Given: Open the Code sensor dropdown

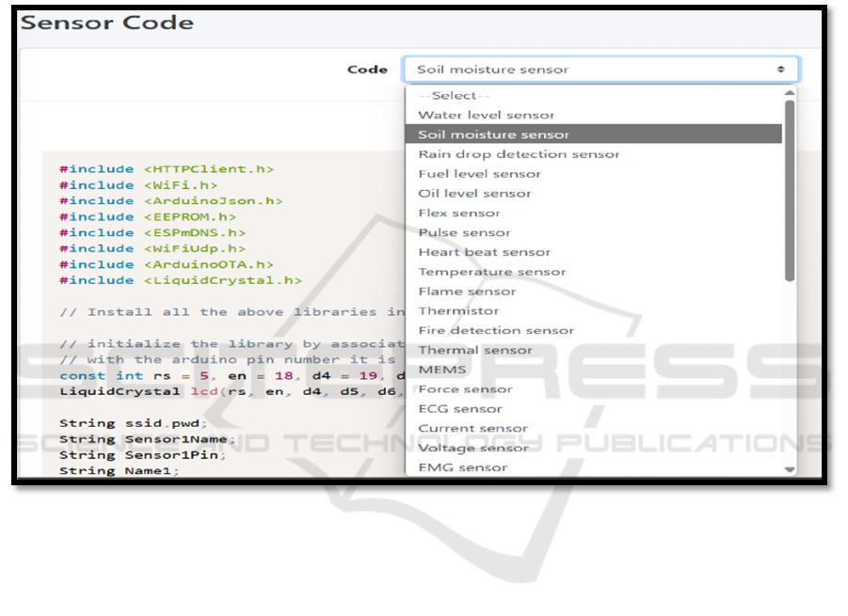Looking at the screenshot, I should pyautogui.click(x=600, y=70).
